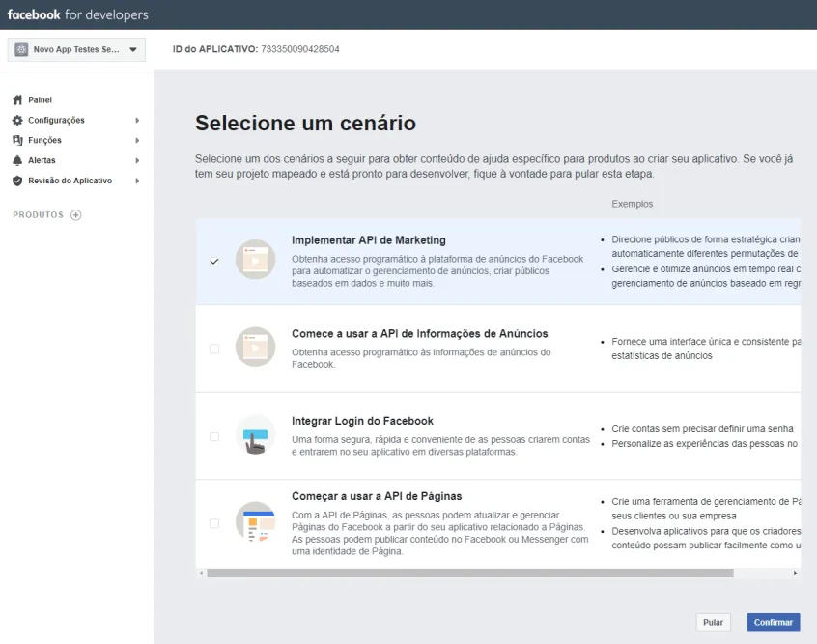Image resolution: width=817 pixels, height=644 pixels.
Task: Uncheck the Implementar API de Marketing checkbox
Action: [x=214, y=261]
